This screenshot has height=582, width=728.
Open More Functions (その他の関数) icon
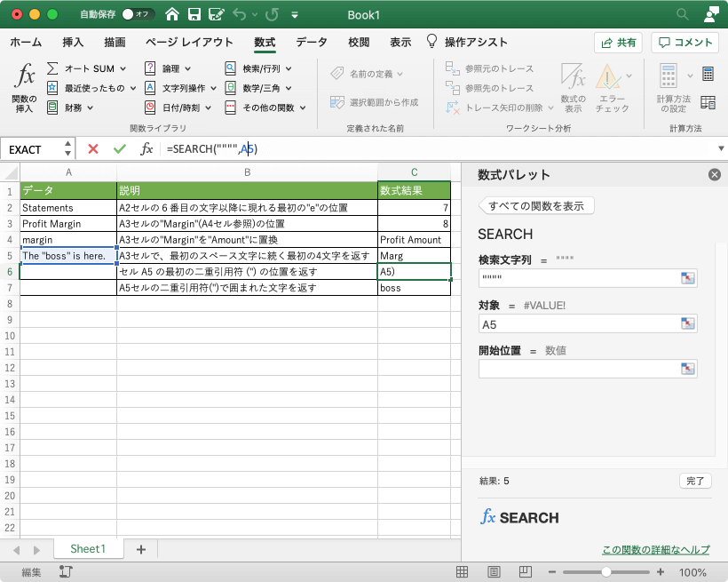(x=230, y=108)
